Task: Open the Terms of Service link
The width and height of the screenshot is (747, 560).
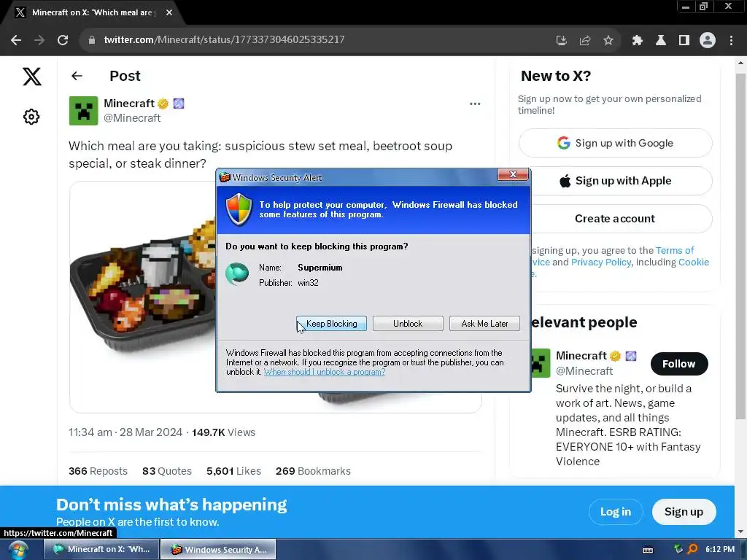Action: point(675,251)
